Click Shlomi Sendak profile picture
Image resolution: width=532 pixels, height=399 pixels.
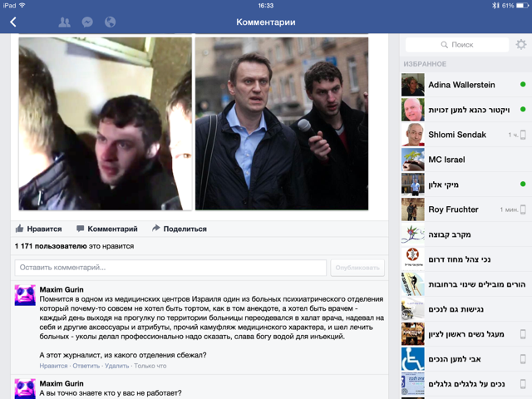(x=413, y=135)
